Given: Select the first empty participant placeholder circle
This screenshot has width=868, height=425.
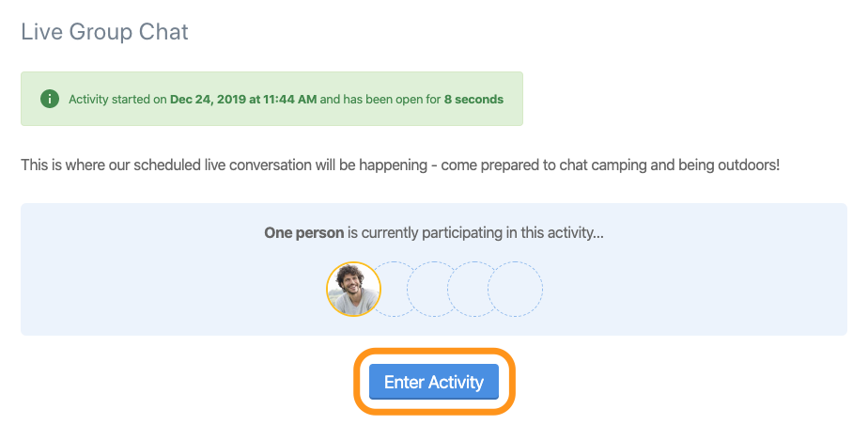Looking at the screenshot, I should [x=395, y=290].
